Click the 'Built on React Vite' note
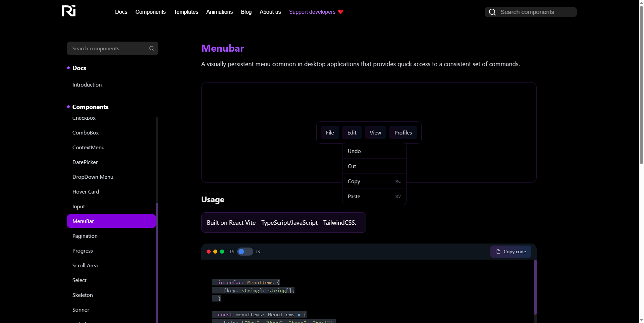The height and width of the screenshot is (323, 644). pos(283,222)
